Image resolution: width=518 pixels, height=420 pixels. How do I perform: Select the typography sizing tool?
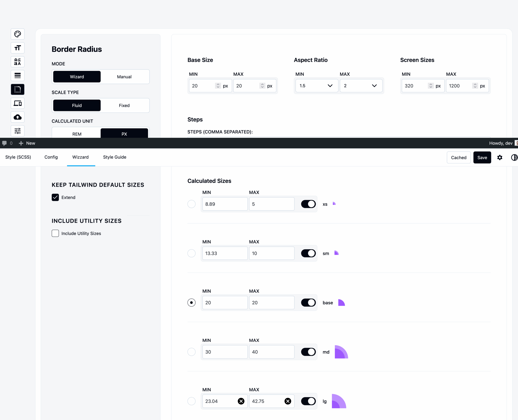pos(17,48)
